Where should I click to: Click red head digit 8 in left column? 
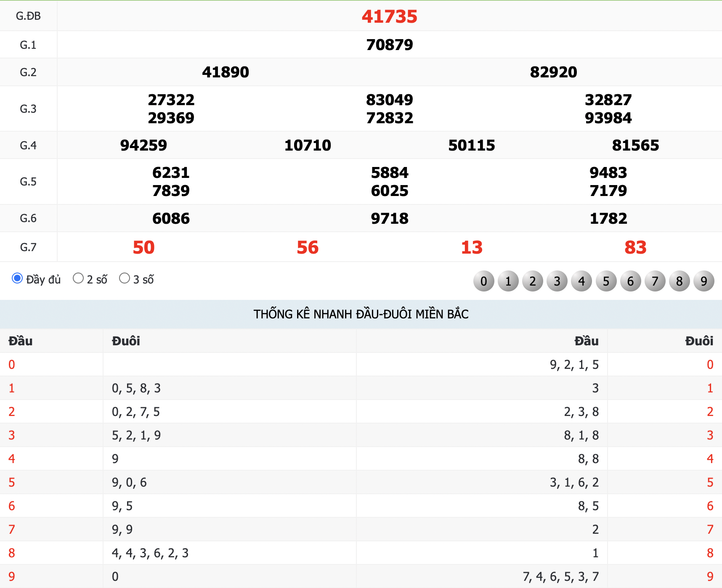point(12,553)
